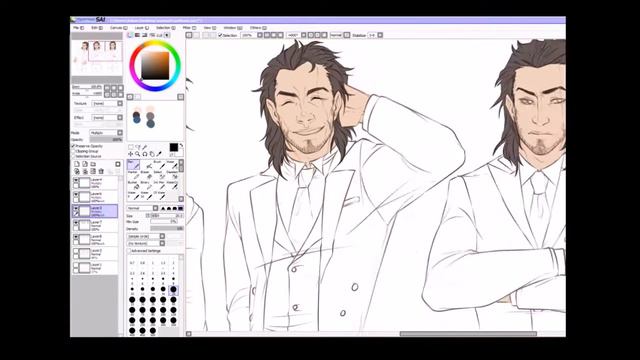Toggle Preserve Opacity checkbox
The image size is (640, 360).
click(x=73, y=146)
